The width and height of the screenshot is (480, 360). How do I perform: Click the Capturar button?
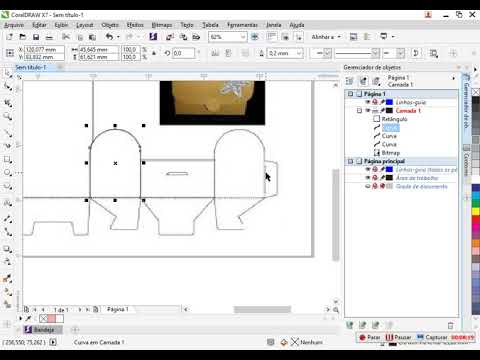[432, 337]
